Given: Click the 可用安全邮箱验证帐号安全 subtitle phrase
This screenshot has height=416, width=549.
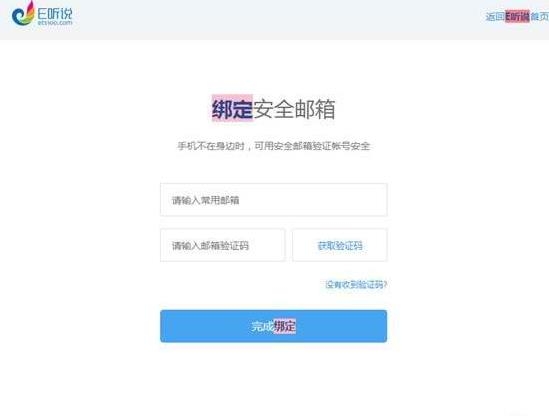Looking at the screenshot, I should (312, 146).
